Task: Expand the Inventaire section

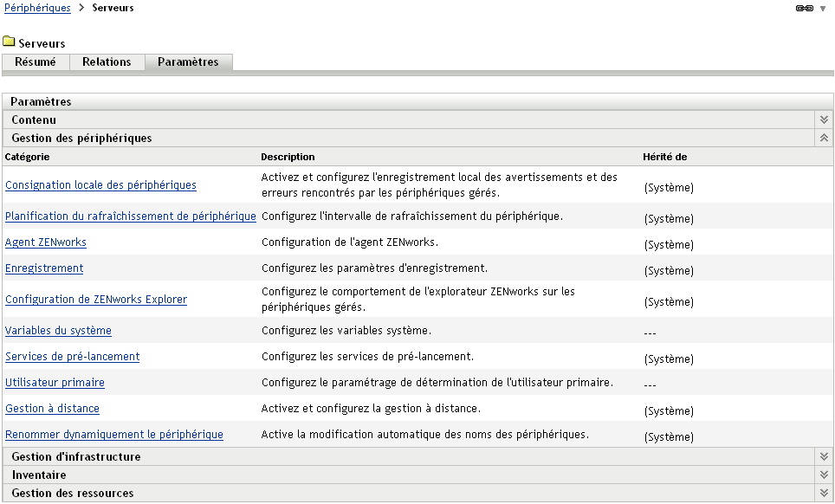Action: 823,474
